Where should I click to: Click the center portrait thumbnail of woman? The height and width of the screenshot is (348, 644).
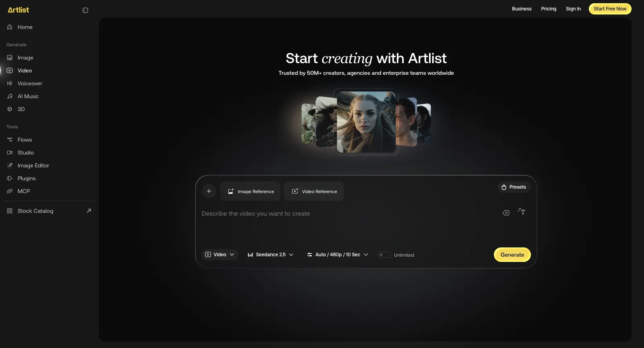[366, 122]
